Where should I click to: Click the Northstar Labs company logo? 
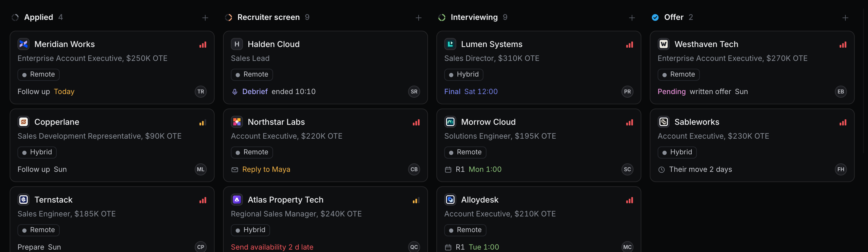click(237, 122)
